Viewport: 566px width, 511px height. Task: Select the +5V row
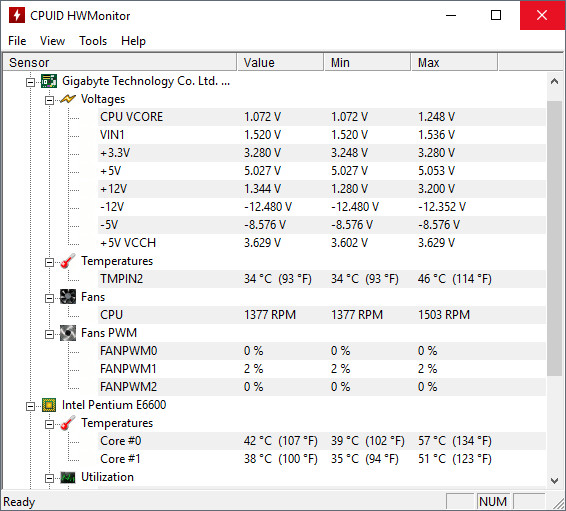[x=322, y=171]
